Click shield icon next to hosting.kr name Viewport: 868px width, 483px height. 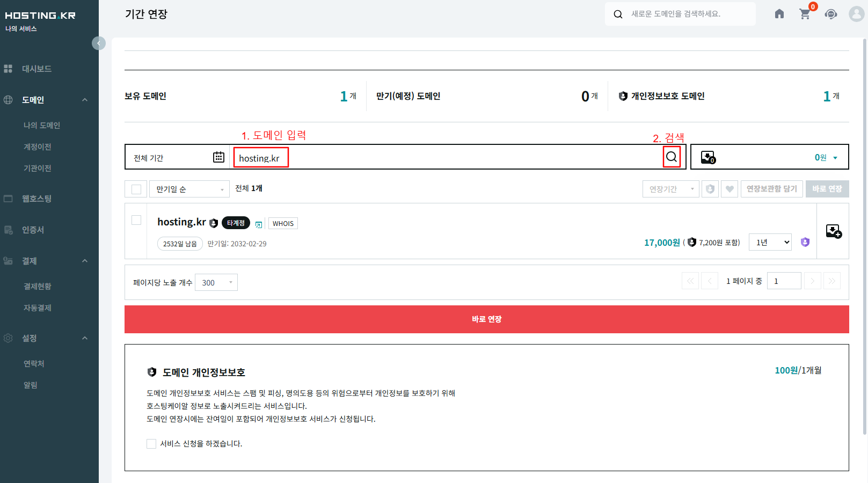214,223
